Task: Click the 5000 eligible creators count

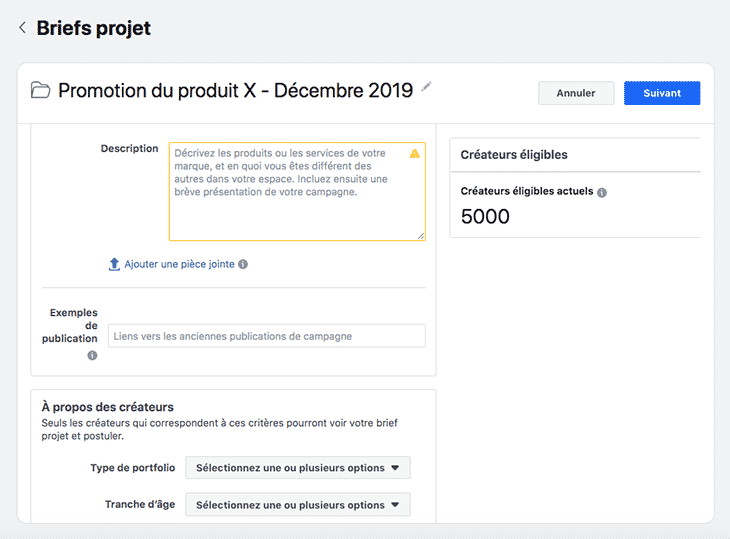Action: (x=485, y=216)
